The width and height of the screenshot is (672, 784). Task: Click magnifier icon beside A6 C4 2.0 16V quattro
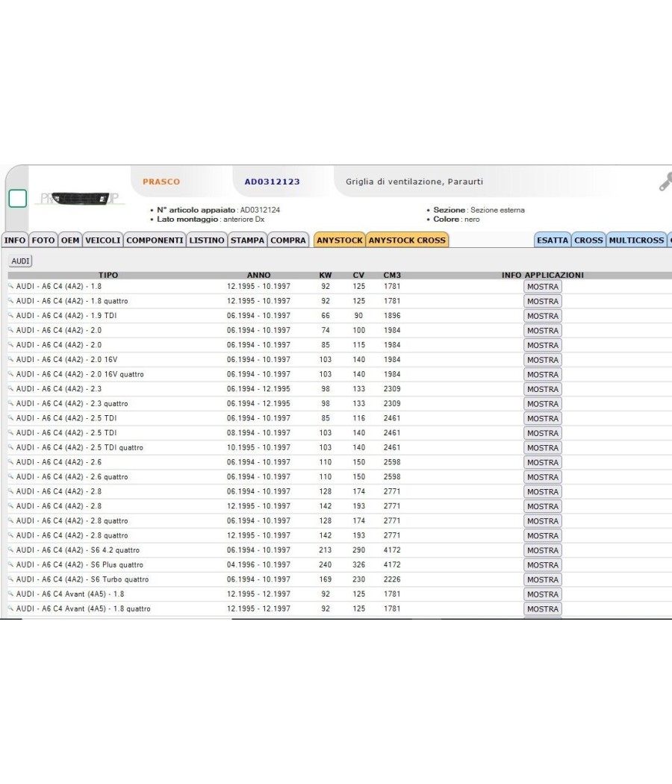click(10, 374)
